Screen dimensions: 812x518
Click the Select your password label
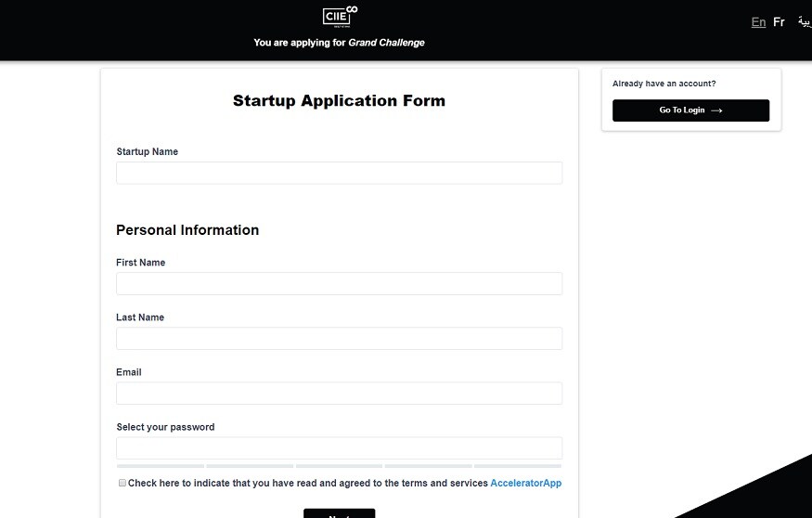point(165,427)
